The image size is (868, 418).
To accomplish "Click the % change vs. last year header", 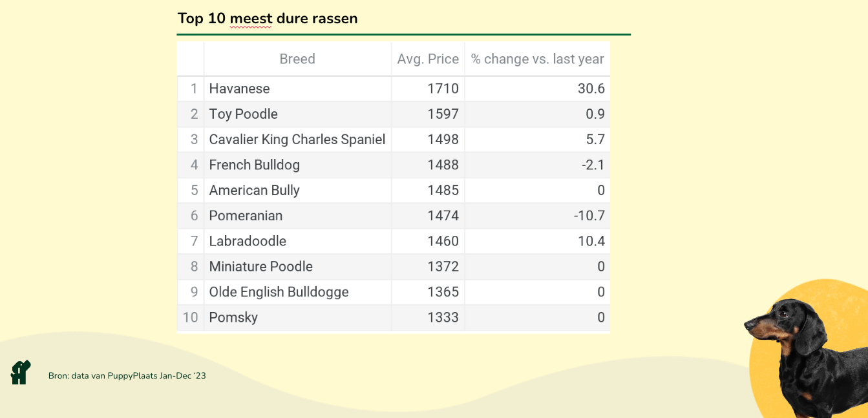I will coord(537,59).
